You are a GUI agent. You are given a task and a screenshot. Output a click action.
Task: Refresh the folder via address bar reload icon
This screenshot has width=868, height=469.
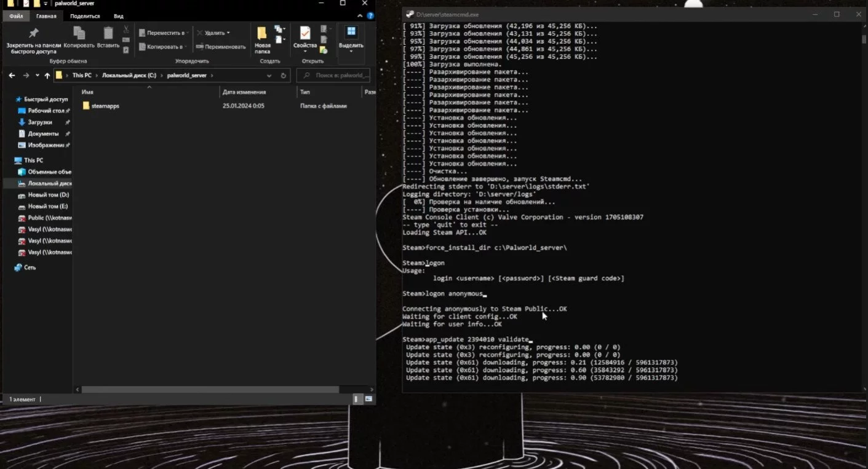coord(284,76)
